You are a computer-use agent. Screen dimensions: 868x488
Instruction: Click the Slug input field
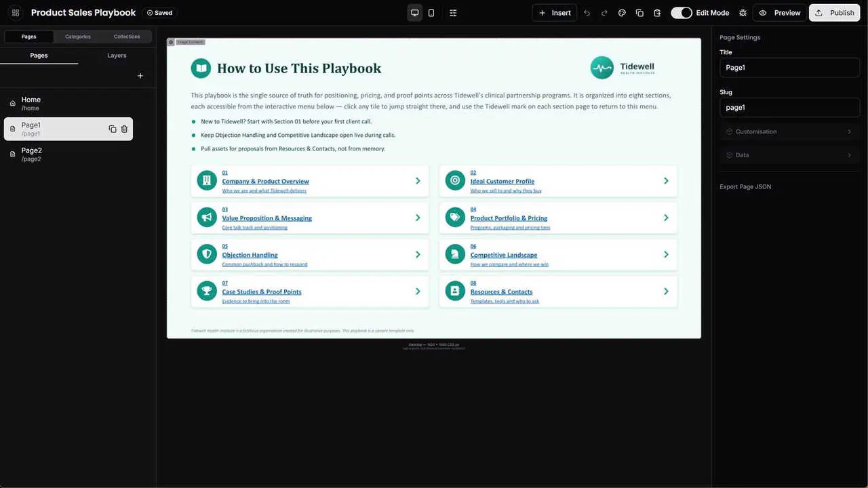pos(790,107)
